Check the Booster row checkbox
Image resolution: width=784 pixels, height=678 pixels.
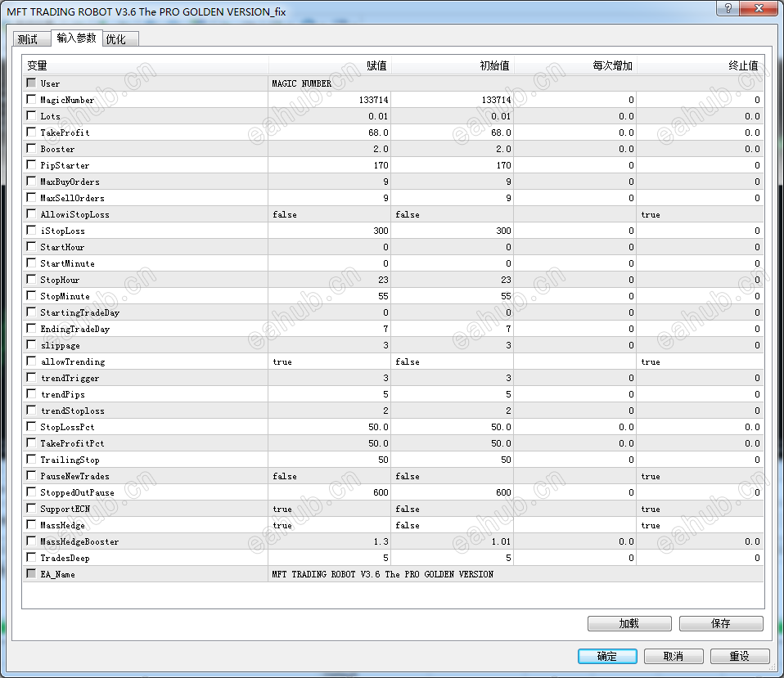tap(31, 148)
